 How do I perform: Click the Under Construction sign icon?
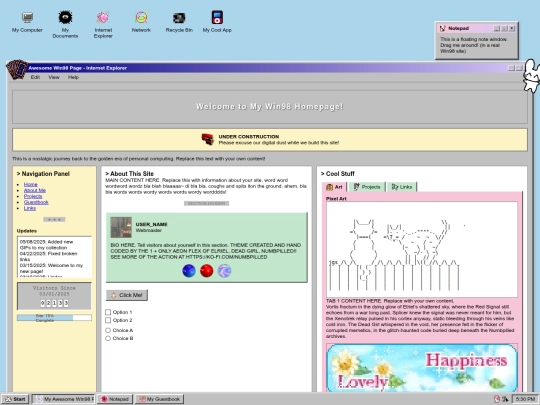click(208, 139)
